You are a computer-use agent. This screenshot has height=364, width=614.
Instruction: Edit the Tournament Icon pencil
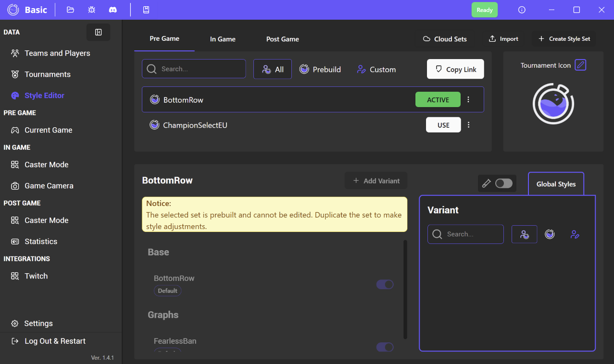point(580,65)
